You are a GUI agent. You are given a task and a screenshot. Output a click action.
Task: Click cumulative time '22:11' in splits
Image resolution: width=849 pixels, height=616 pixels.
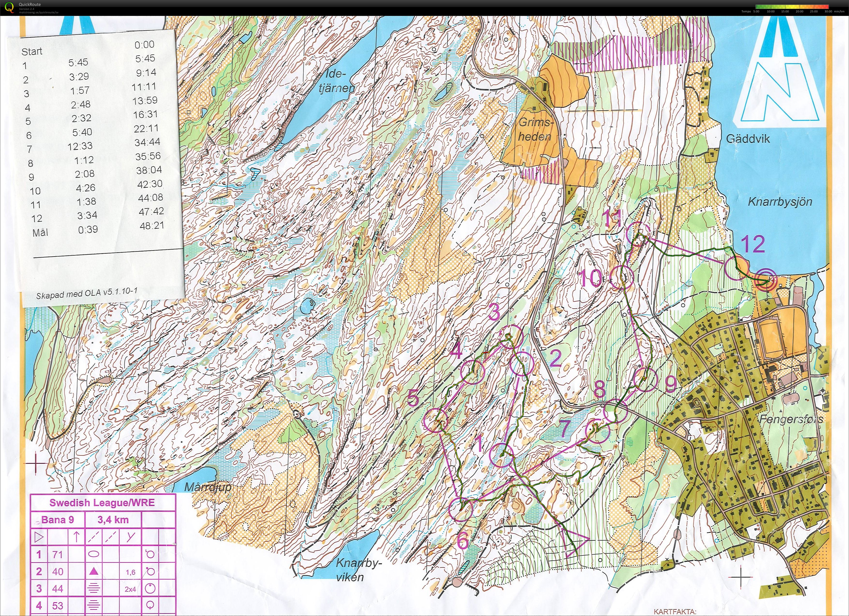tap(146, 128)
